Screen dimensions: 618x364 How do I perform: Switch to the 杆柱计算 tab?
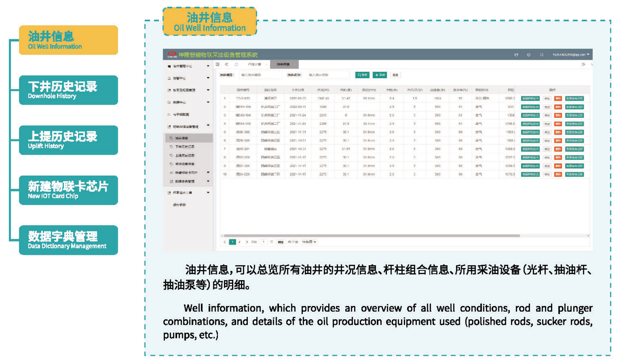point(255,64)
